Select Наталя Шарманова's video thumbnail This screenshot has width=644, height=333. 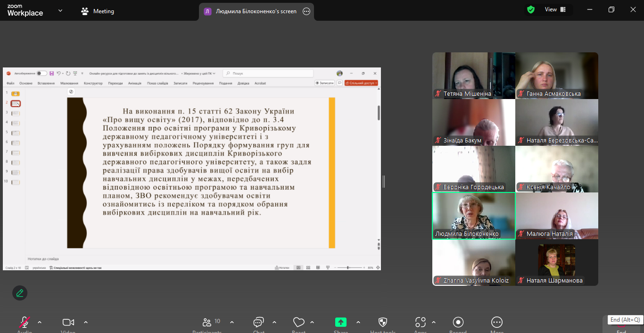556,262
